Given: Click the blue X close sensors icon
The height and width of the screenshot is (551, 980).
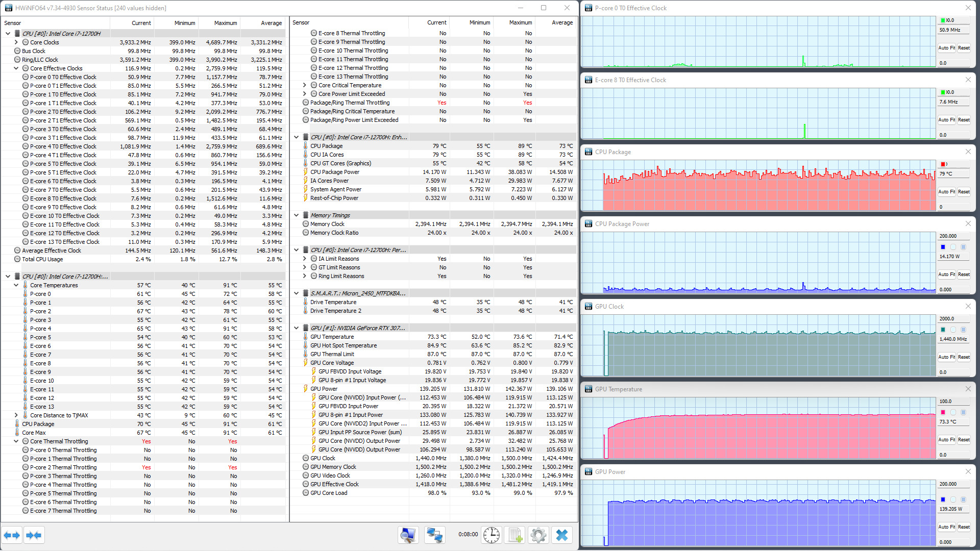Looking at the screenshot, I should point(562,535).
